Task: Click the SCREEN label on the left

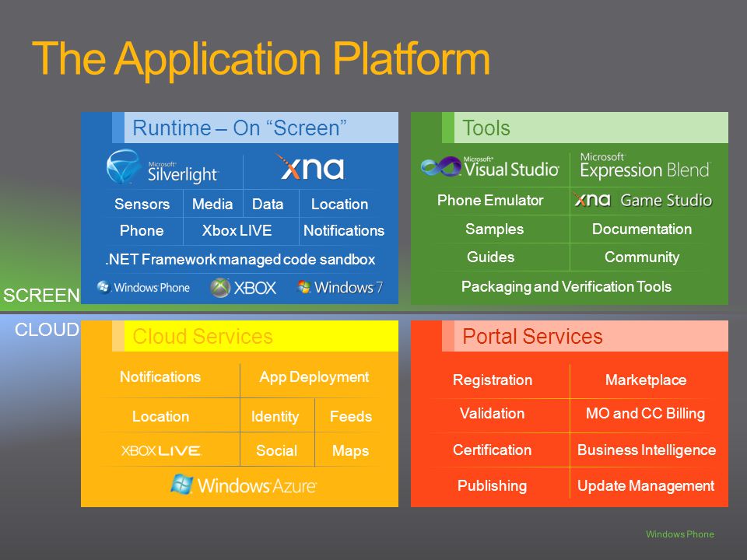Action: coord(41,296)
